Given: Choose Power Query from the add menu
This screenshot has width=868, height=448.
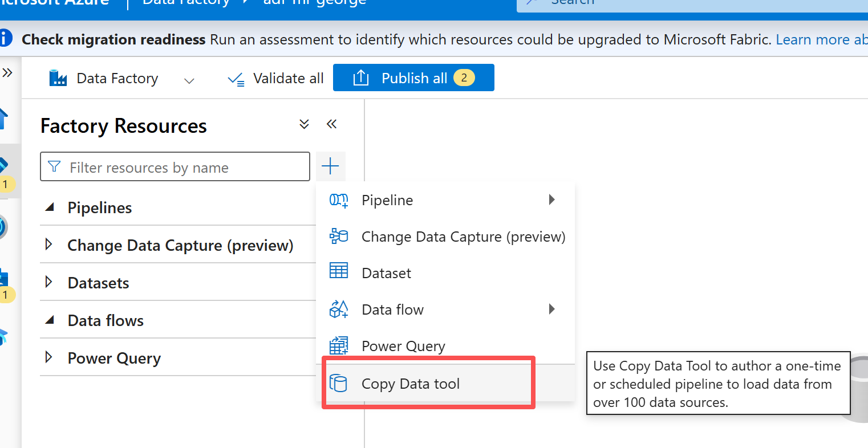Looking at the screenshot, I should coord(445,346).
